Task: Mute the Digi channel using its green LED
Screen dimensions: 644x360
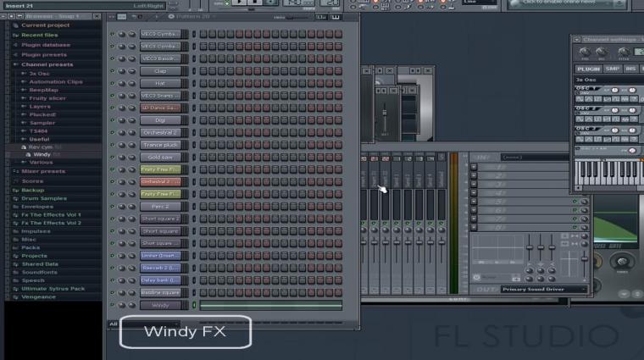Action: click(112, 120)
